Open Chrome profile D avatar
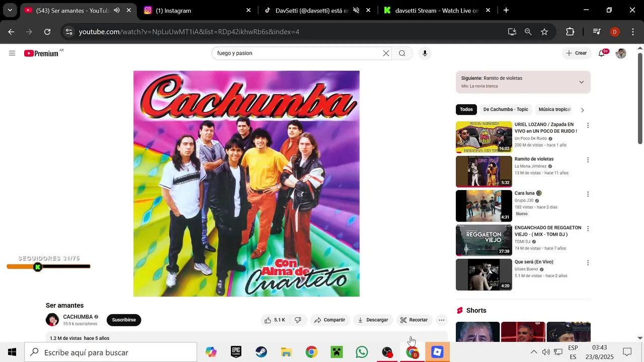Image resolution: width=644 pixels, height=362 pixels. pyautogui.click(x=614, y=32)
